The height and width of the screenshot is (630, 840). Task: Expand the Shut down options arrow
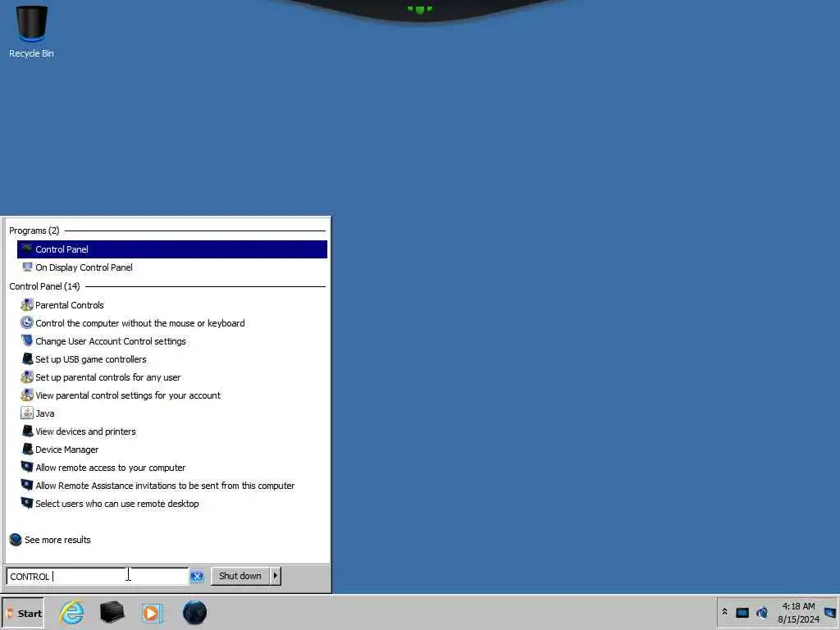[276, 576]
